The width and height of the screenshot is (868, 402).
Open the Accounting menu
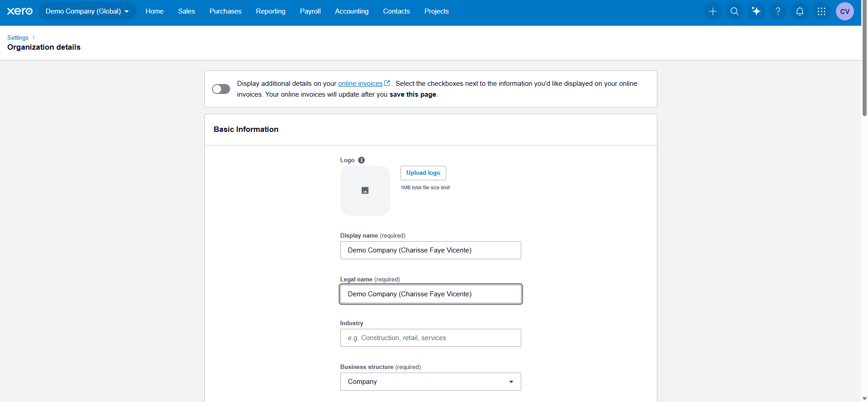(352, 11)
